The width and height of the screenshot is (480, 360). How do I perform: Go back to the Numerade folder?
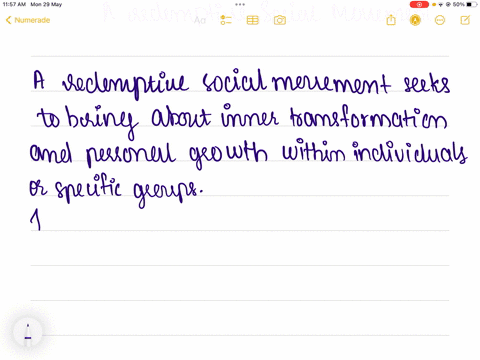28,20
